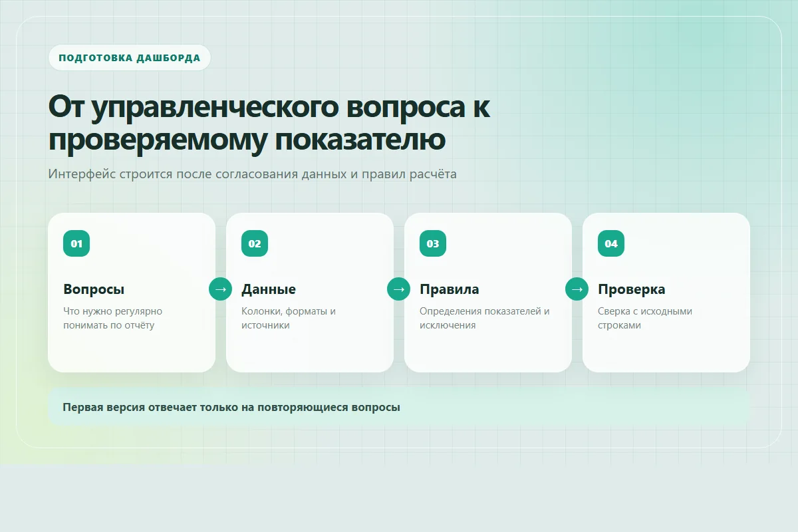Click the 04 step badge
The image size is (798, 532).
(x=611, y=243)
